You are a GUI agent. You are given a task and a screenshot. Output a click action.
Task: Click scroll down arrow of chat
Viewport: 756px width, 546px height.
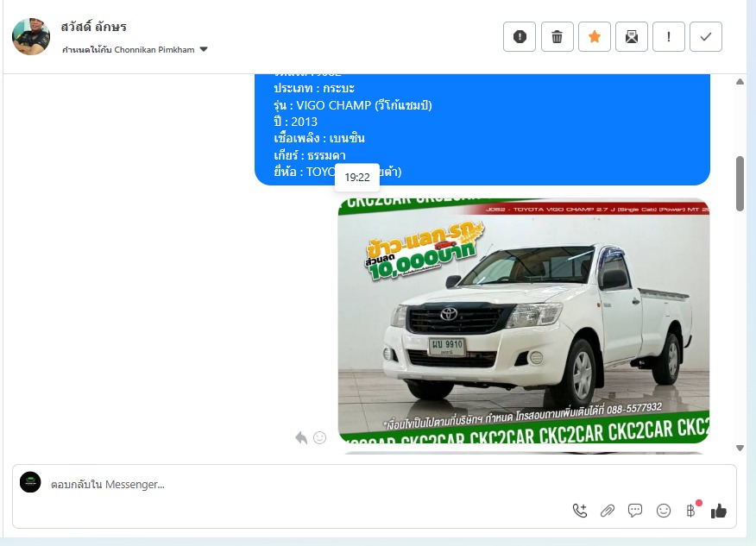pyautogui.click(x=740, y=448)
